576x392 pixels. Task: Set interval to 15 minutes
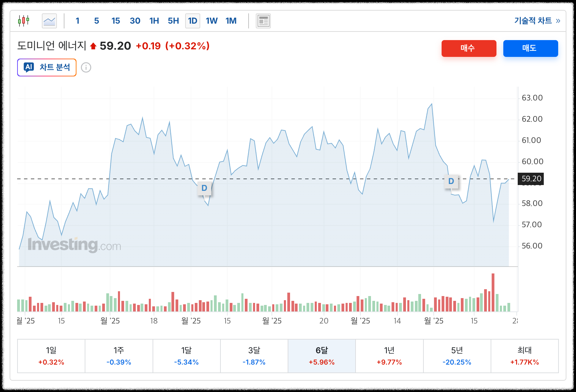(x=116, y=21)
